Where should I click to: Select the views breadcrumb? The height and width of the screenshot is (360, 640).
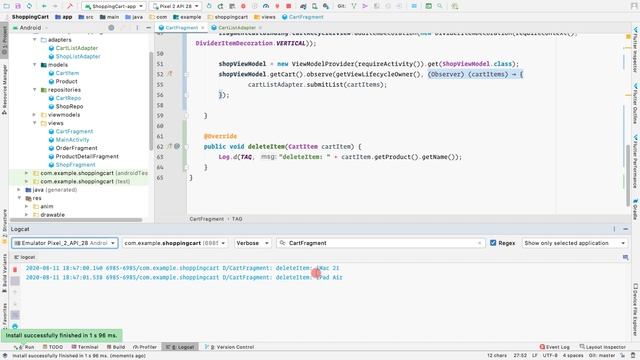264,17
